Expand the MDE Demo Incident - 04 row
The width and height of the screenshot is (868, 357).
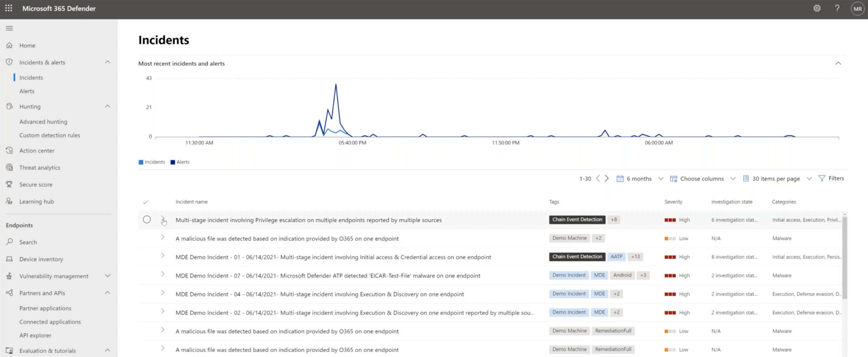tap(163, 292)
